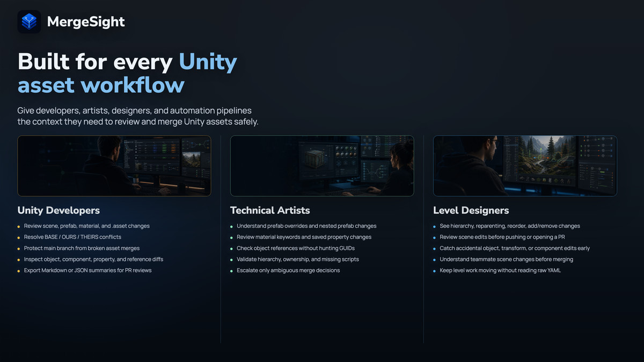
Task: Click 'Resolve BASE / OURS / THEIRS conflicts'
Action: click(72, 237)
